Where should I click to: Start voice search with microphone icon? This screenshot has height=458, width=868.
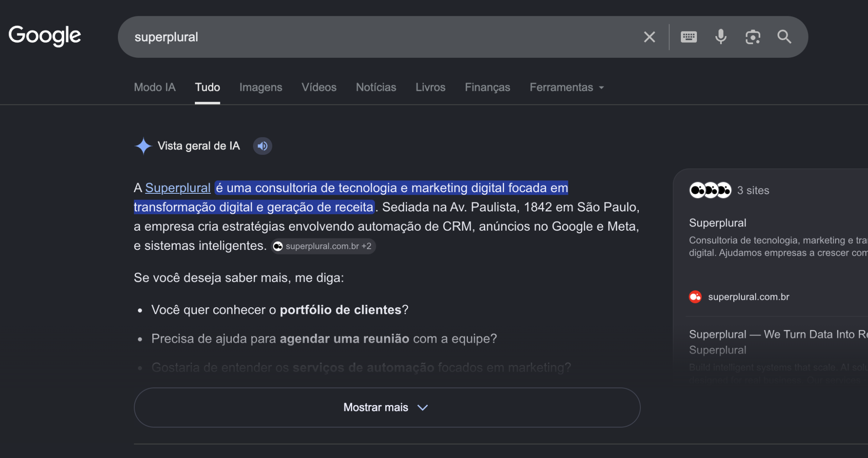(x=721, y=37)
